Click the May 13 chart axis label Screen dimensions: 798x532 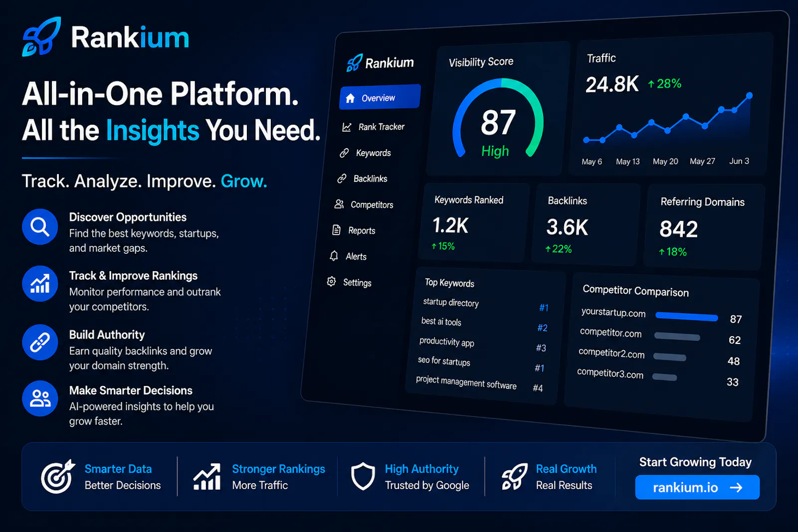click(627, 162)
